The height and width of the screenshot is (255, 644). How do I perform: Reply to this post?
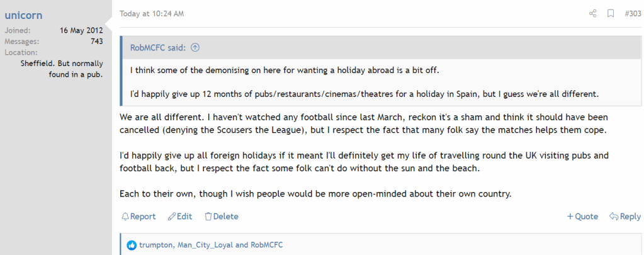click(x=624, y=217)
